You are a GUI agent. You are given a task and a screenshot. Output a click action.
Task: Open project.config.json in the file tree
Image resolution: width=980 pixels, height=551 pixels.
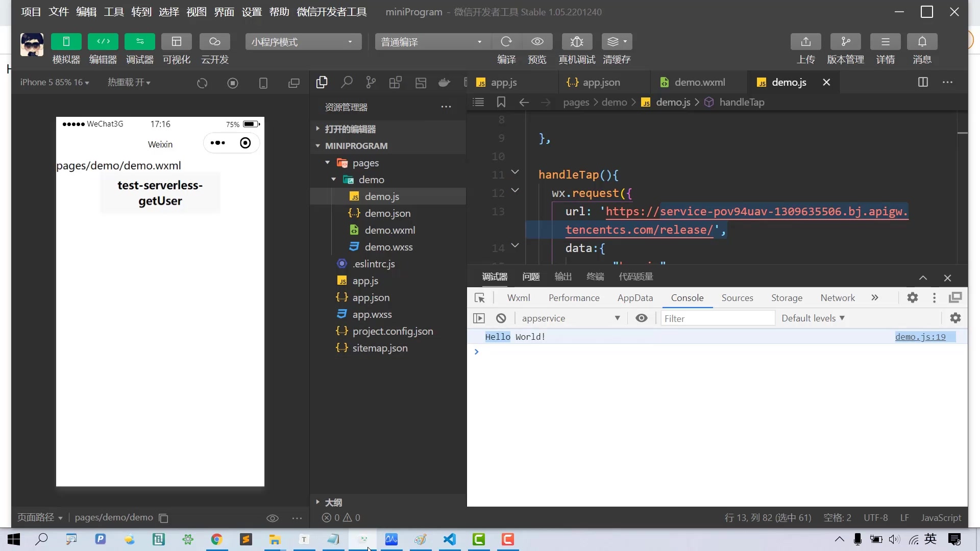pos(388,331)
